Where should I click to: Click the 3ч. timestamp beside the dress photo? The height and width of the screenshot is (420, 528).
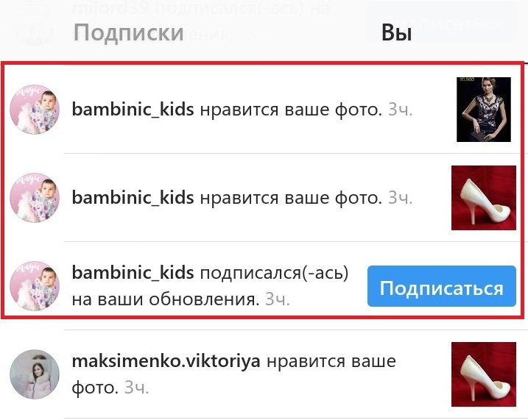point(400,110)
